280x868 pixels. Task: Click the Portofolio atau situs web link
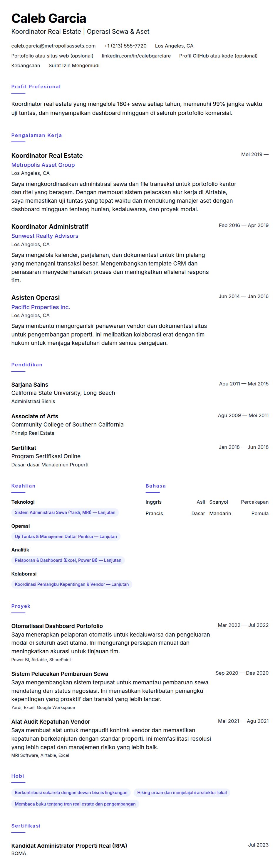(52, 56)
